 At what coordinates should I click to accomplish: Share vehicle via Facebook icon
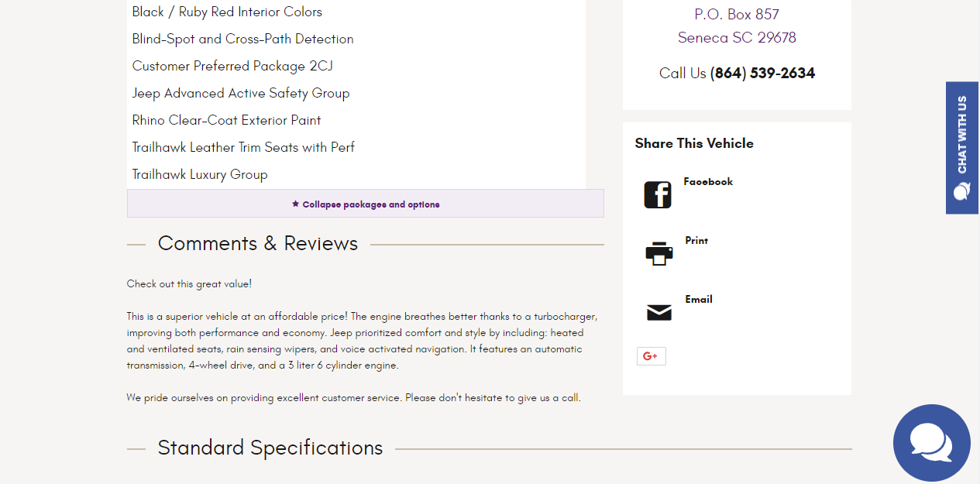pos(658,194)
